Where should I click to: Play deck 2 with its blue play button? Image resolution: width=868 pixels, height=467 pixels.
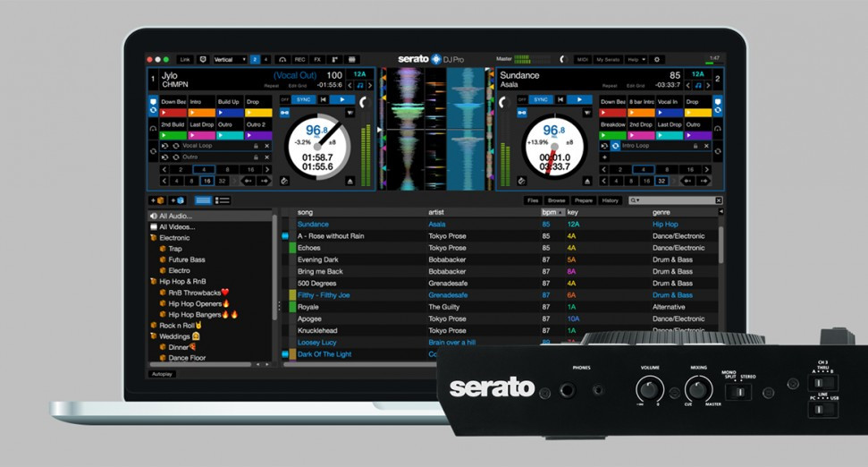579,99
